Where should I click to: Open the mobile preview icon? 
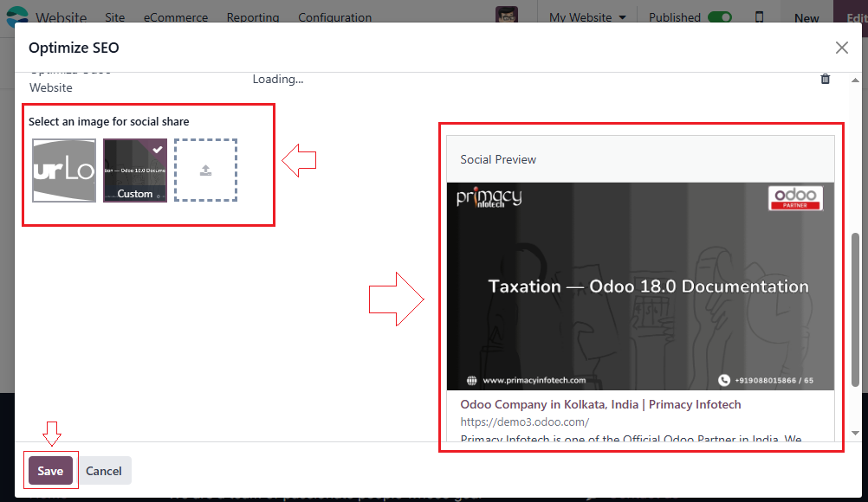pyautogui.click(x=760, y=16)
